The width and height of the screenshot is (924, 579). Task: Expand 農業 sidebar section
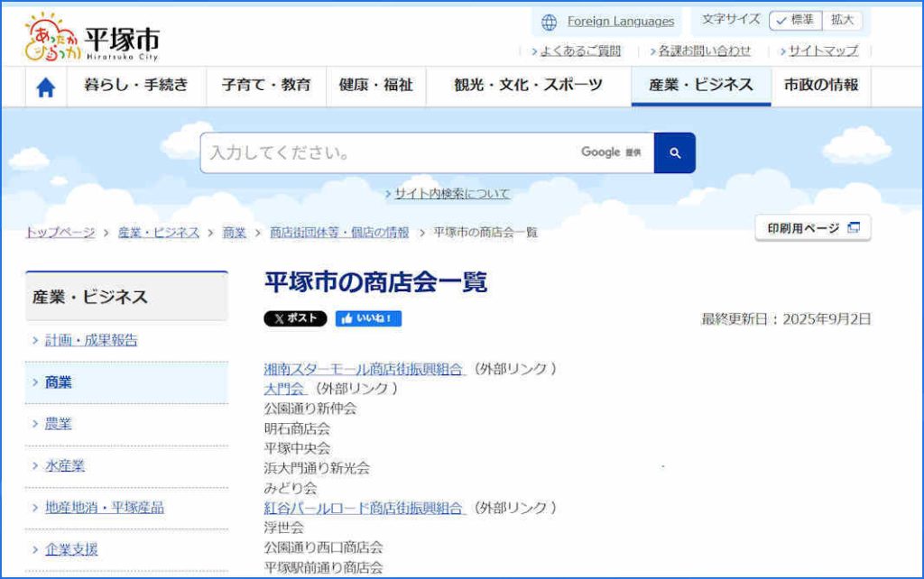pos(59,424)
